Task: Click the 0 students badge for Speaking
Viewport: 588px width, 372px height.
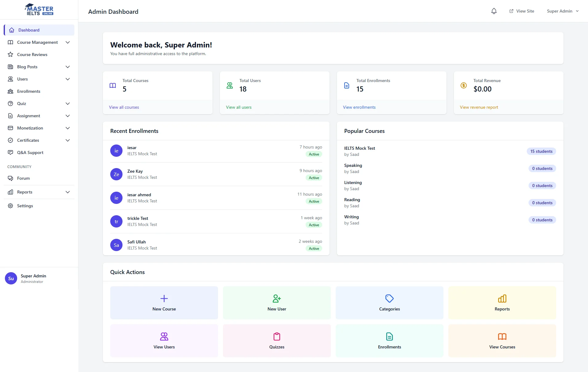Action: pyautogui.click(x=542, y=168)
